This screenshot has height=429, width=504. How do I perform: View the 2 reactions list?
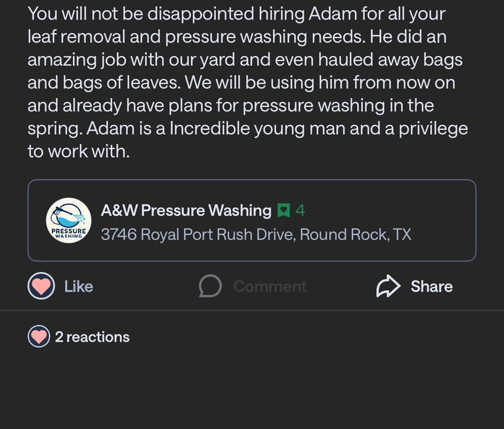(92, 337)
